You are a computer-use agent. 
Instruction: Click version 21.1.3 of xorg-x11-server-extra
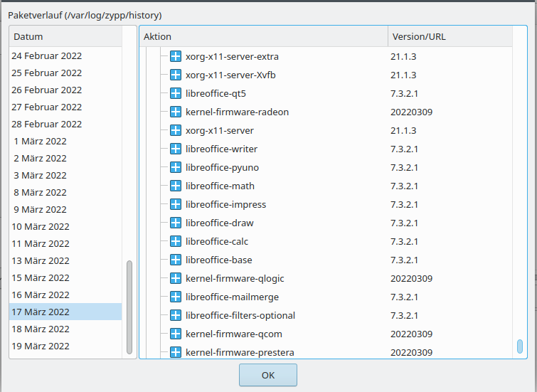click(x=403, y=56)
